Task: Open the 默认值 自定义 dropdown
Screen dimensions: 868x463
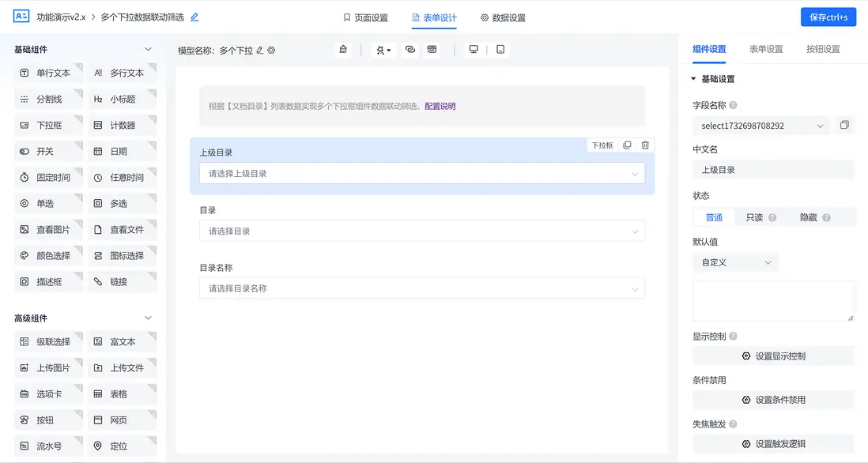Action: [735, 262]
